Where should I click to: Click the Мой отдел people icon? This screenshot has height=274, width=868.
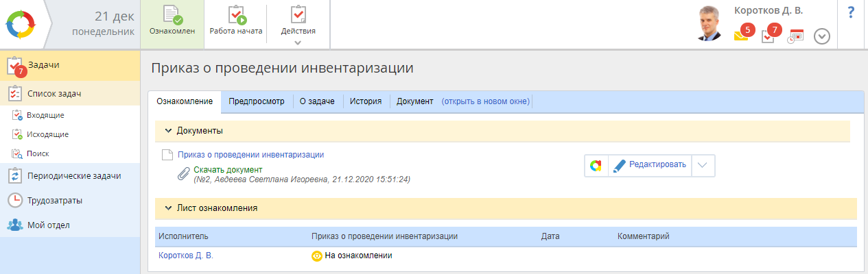[x=15, y=225]
